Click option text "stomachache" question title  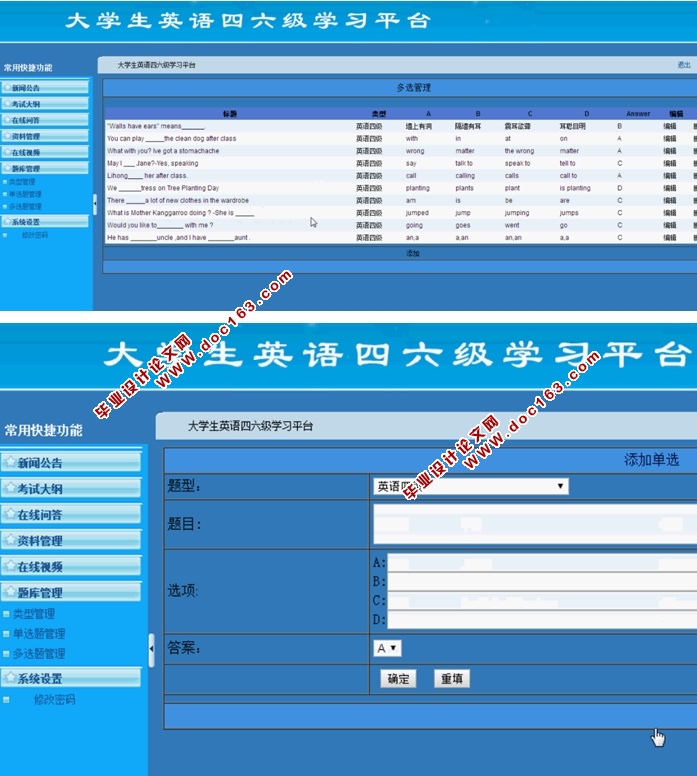pyautogui.click(x=163, y=151)
